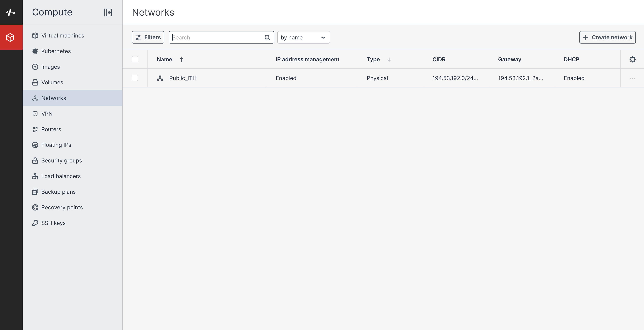
Task: Click the red Compute cube icon
Action: 10,37
